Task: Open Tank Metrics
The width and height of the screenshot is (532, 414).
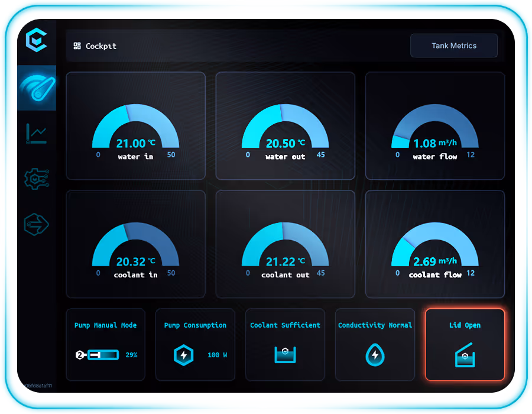Action: pos(454,46)
